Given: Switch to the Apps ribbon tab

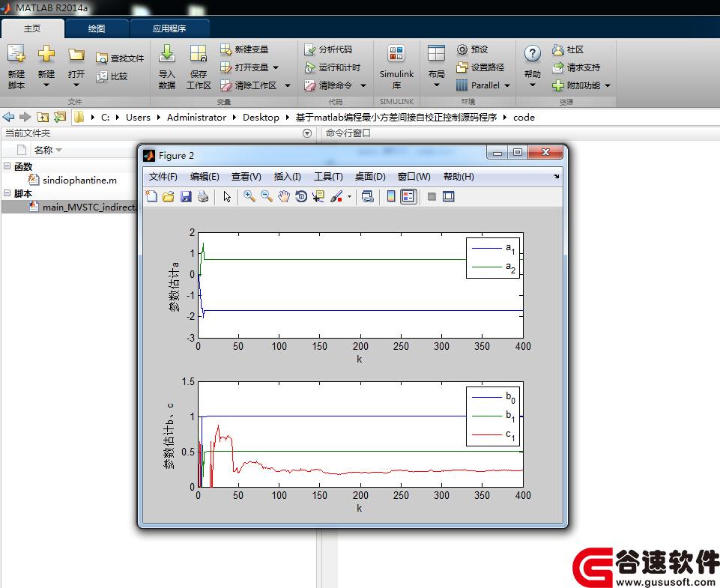Looking at the screenshot, I should [169, 28].
